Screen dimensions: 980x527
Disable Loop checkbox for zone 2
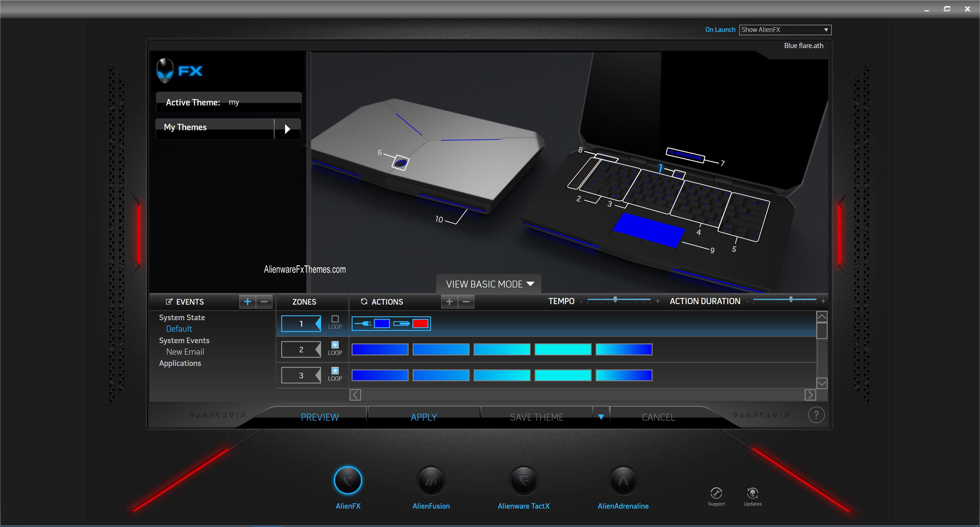pos(335,345)
